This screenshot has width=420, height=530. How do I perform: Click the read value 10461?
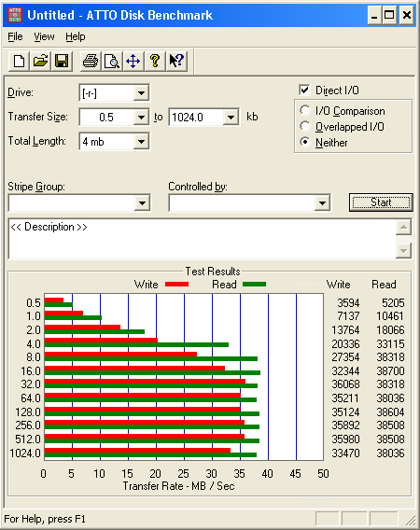point(390,316)
